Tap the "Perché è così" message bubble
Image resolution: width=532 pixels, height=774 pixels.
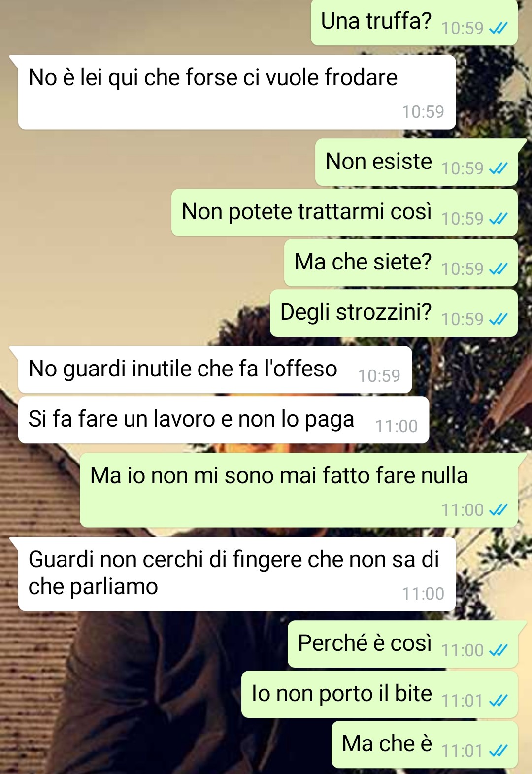coord(402,644)
